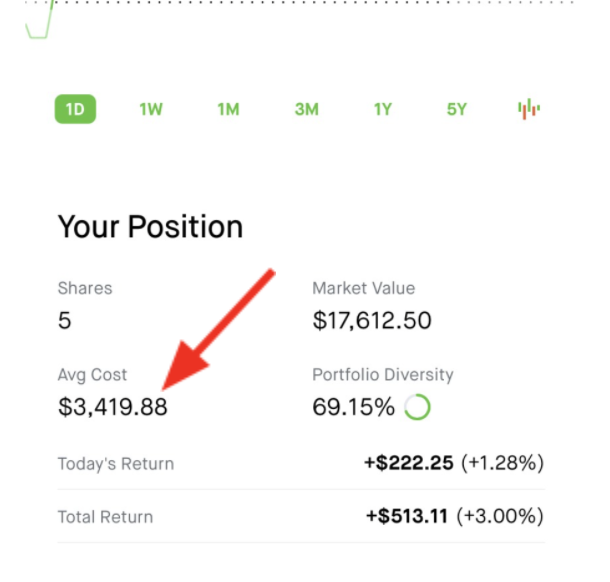Image resolution: width=610 pixels, height=582 pixels.
Task: Open the Today's Return row label
Action: point(116,464)
